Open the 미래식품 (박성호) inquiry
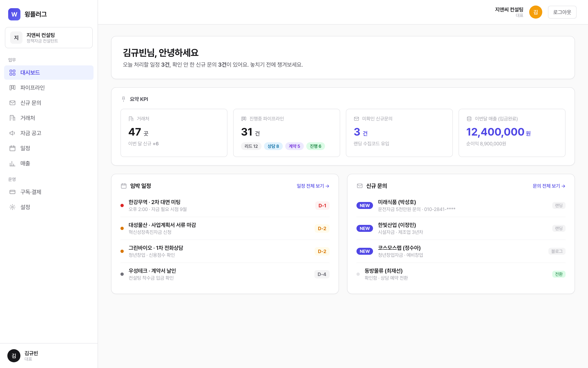 tap(461, 206)
